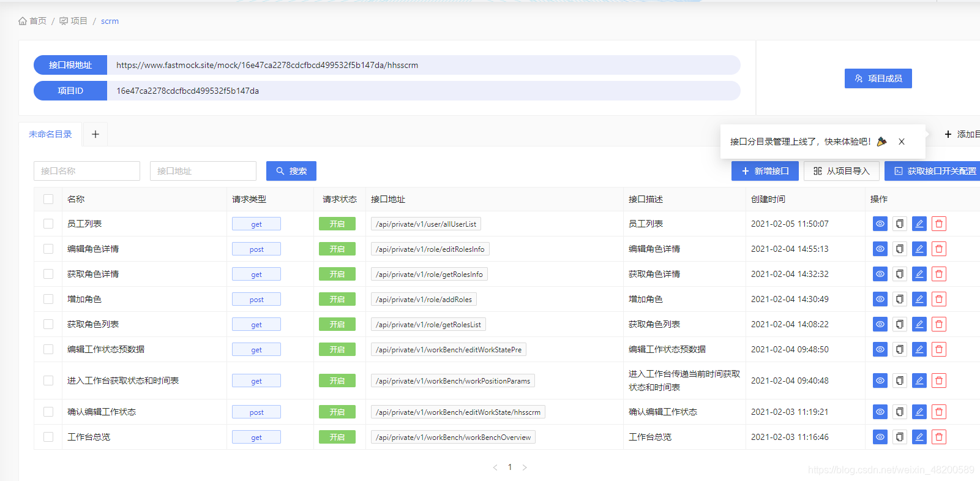Image resolution: width=980 pixels, height=481 pixels.
Task: Click the 搜索 button
Action: tap(291, 171)
